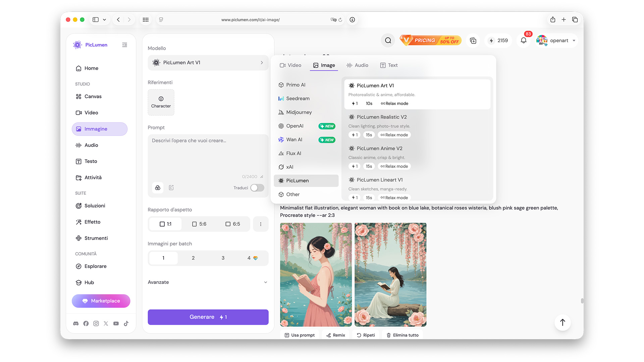This screenshot has height=362, width=644.
Task: Set images per batch to 2
Action: [x=193, y=258]
